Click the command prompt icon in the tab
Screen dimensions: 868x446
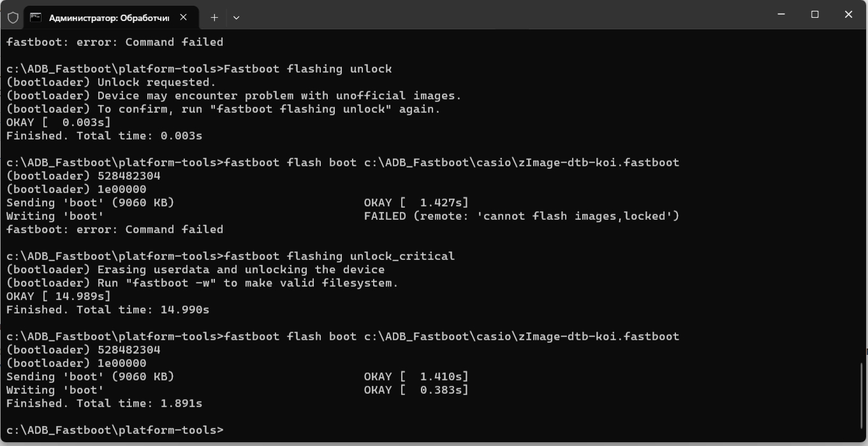tap(36, 17)
